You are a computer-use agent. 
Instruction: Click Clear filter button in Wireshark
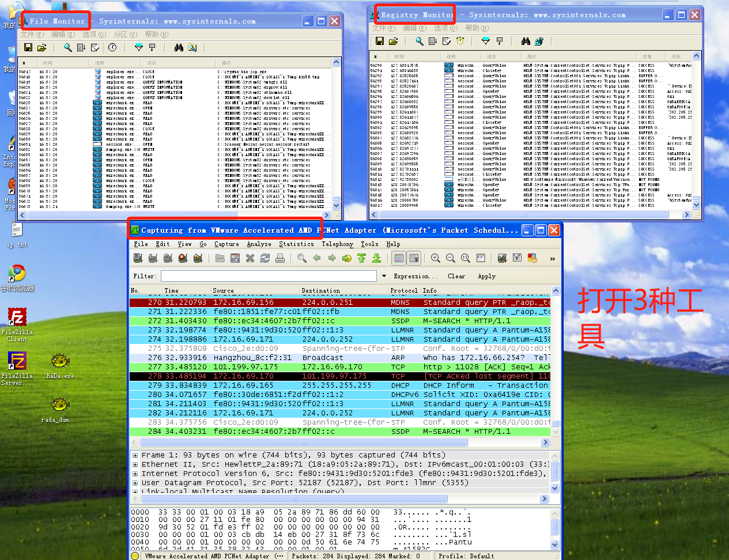tap(456, 276)
